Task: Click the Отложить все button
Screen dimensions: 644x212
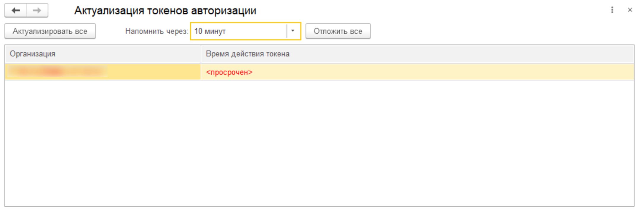Action: pos(338,31)
